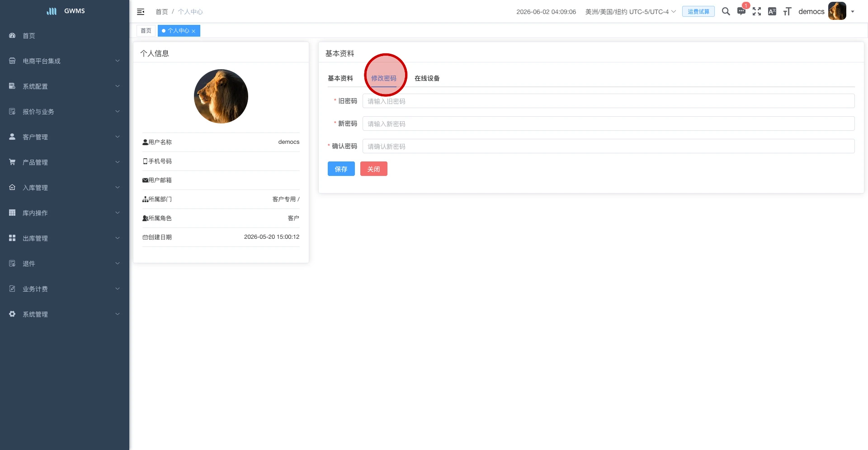Click the 报价与业务 sidebar icon
This screenshot has height=450, width=868.
click(x=12, y=111)
